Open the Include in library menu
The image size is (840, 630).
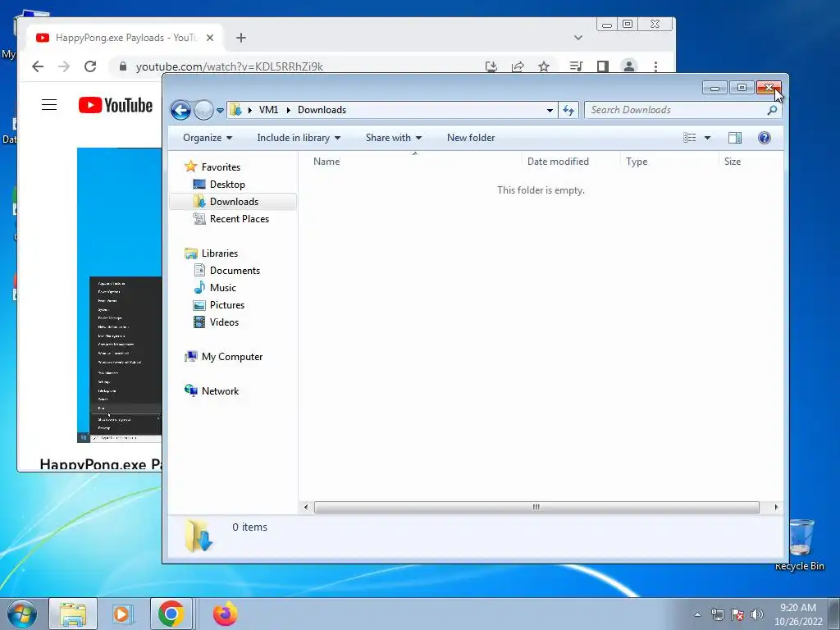[x=299, y=138]
